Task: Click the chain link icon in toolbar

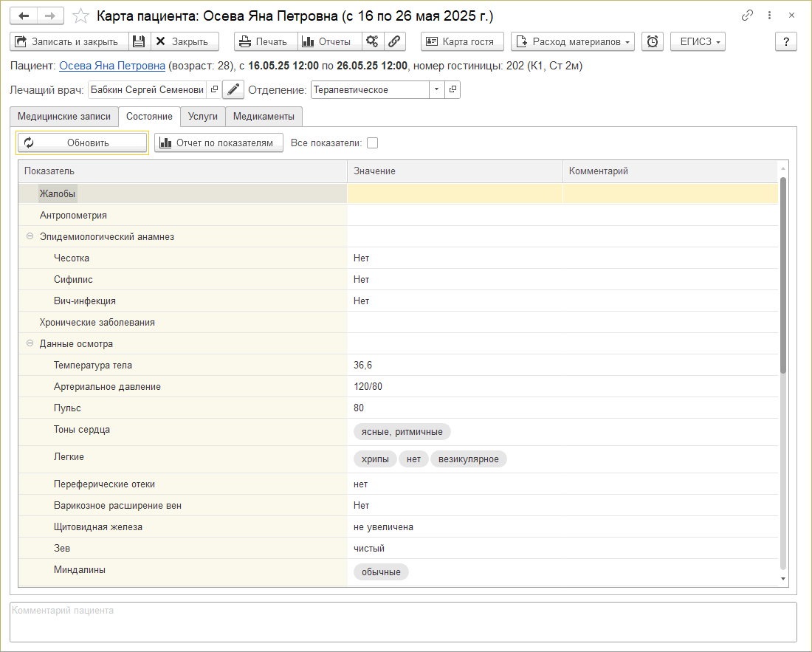Action: point(395,41)
